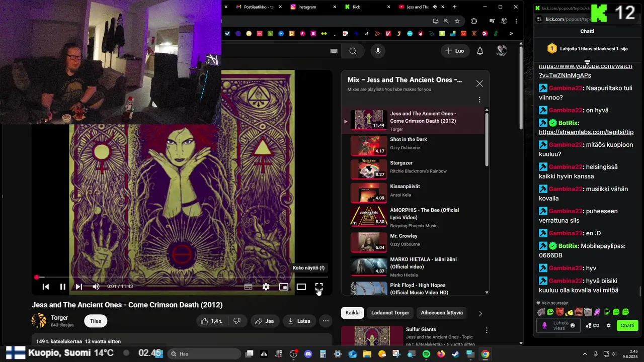The width and height of the screenshot is (644, 362).
Task: Share the video with Jaa button
Action: pos(264,321)
